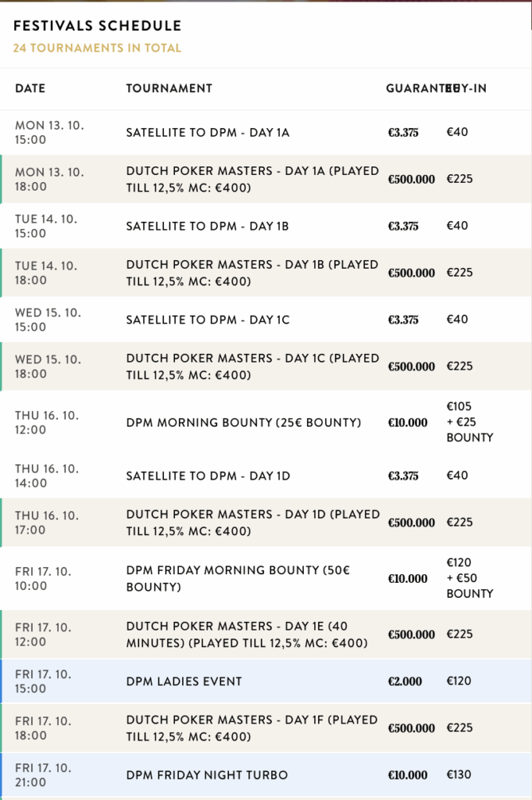Image resolution: width=532 pixels, height=800 pixels.
Task: Open DPM Friday Night Turbo tournament
Action: (x=206, y=775)
